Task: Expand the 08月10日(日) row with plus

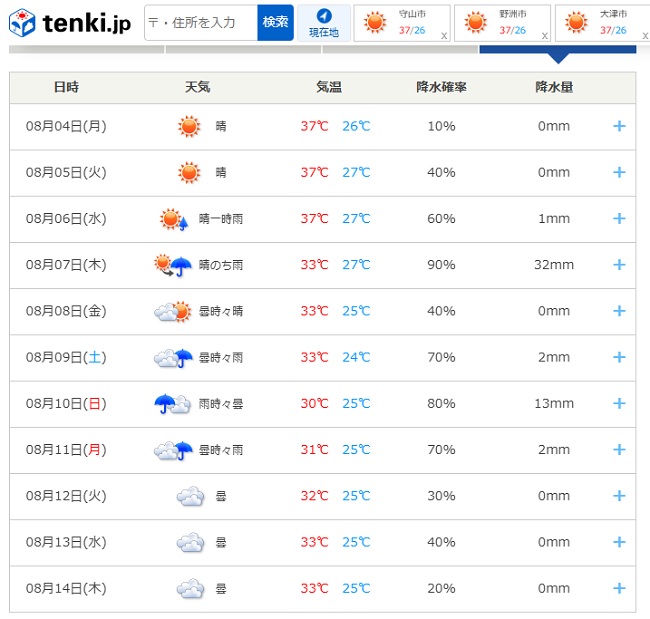Action: point(619,404)
